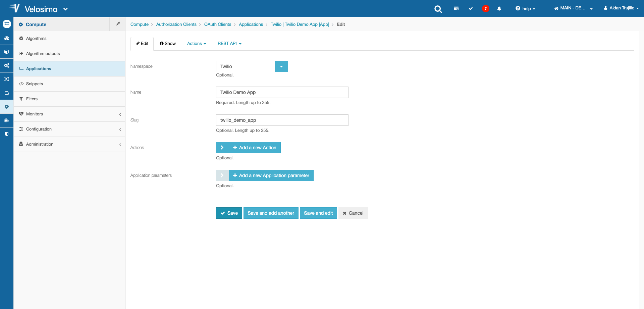Image resolution: width=644 pixels, height=309 pixels.
Task: Click the arrow icon beside Algorithm outputs
Action: point(21,53)
